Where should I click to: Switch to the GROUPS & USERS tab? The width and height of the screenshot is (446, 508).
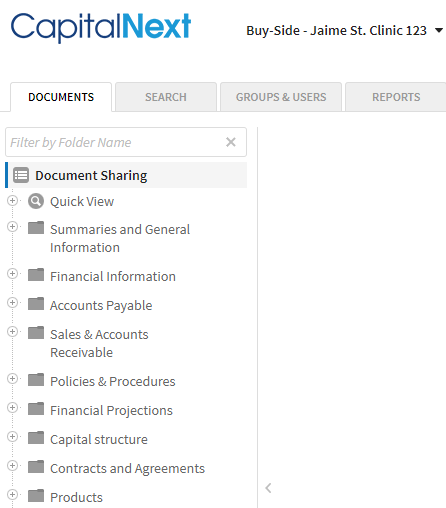click(x=281, y=97)
